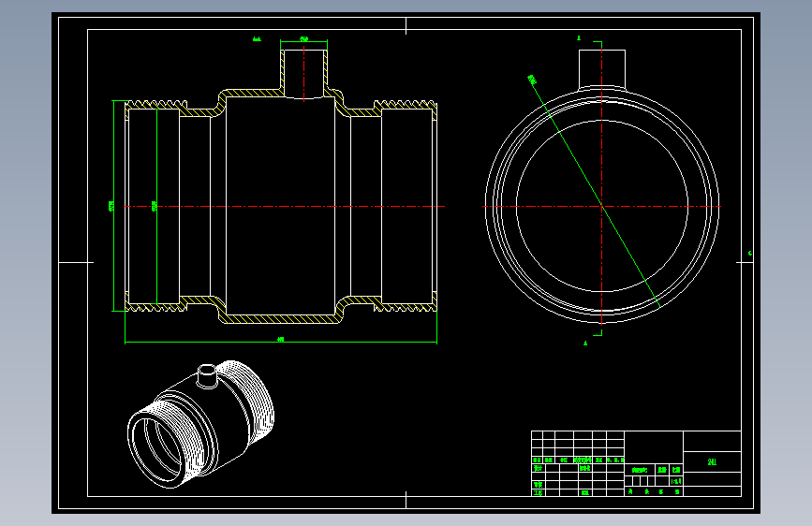812x526 pixels.
Task: Click the drawing number cell in title block
Action: click(x=712, y=461)
